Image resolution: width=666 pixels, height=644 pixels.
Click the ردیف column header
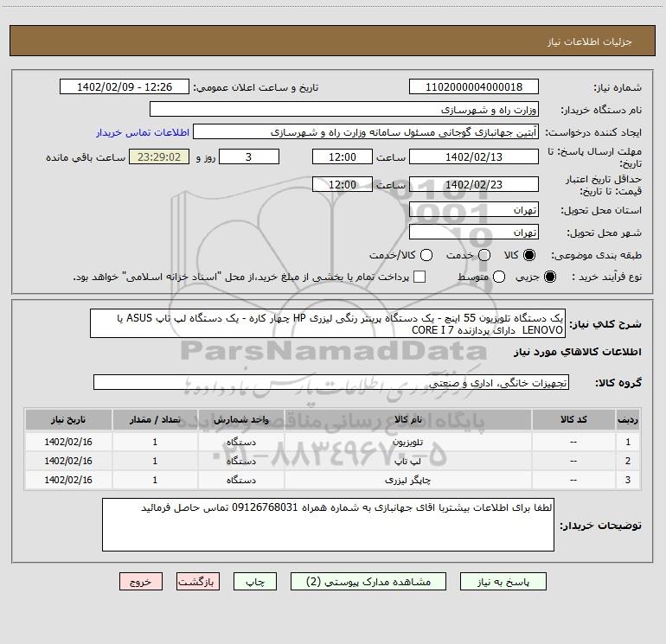628,419
